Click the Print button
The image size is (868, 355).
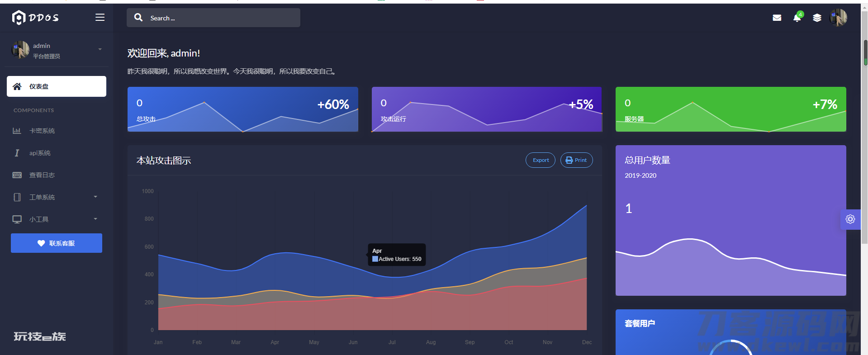577,160
